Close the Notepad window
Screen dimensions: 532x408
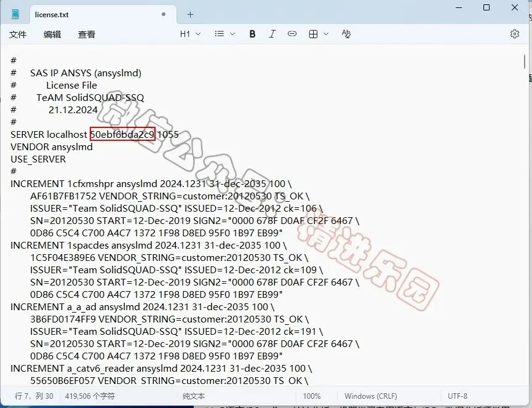[515, 7]
